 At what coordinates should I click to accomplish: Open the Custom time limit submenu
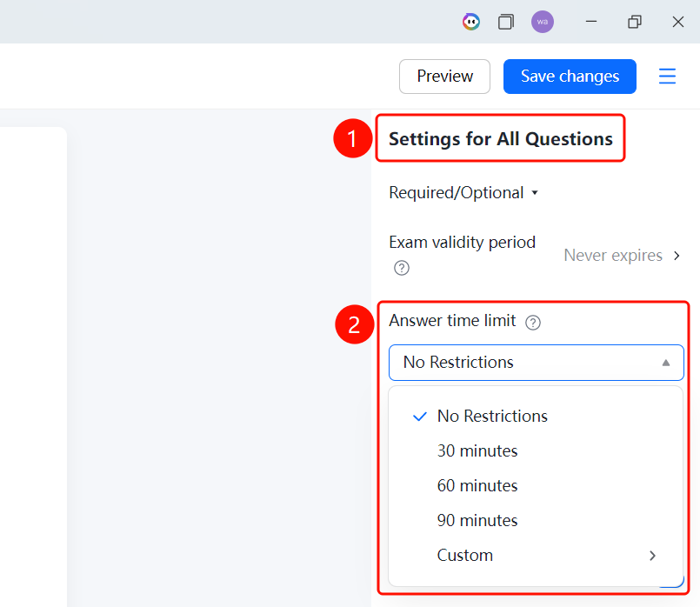536,555
